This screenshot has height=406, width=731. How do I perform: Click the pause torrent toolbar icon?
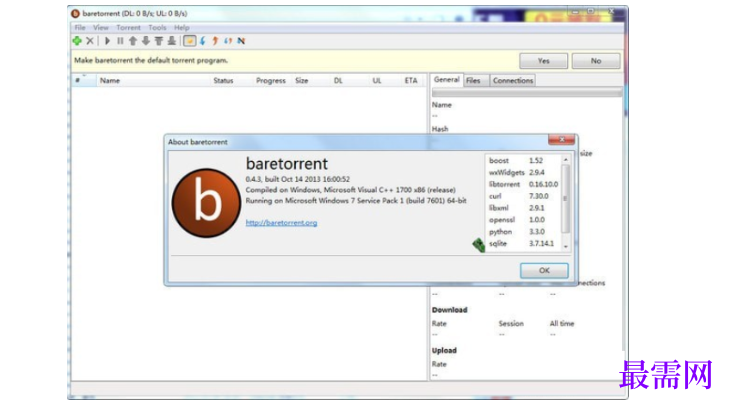tap(120, 41)
